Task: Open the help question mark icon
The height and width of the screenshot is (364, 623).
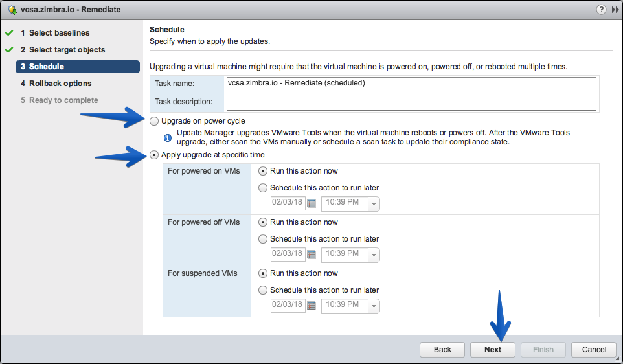Action: point(601,10)
